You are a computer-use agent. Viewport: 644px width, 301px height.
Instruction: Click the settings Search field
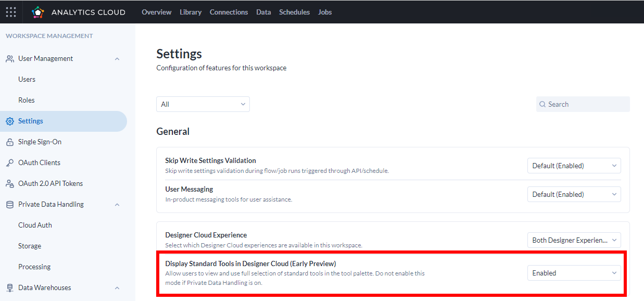click(x=583, y=104)
